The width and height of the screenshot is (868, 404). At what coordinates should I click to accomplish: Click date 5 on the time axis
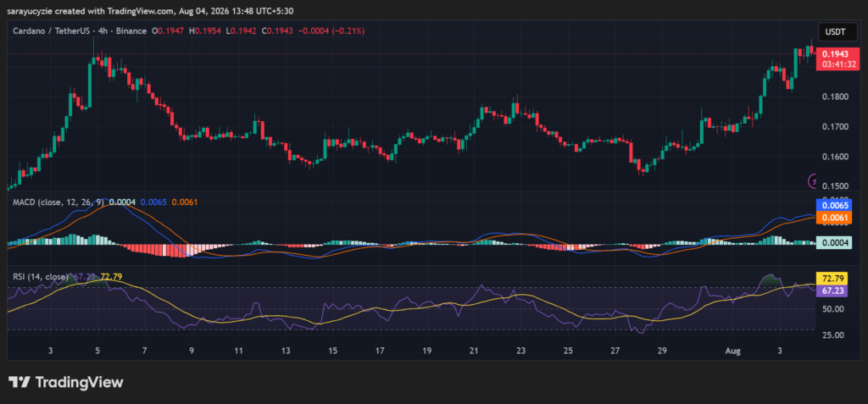(x=97, y=351)
